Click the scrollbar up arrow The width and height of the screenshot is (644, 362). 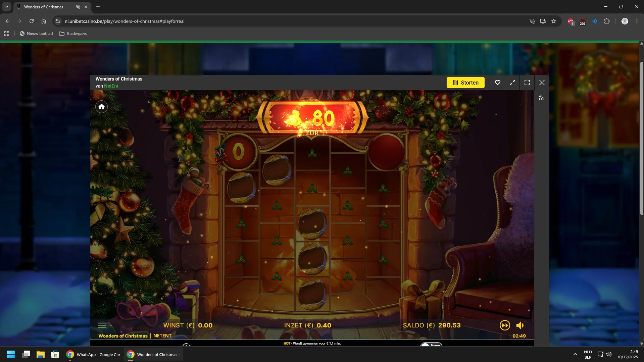642,43
